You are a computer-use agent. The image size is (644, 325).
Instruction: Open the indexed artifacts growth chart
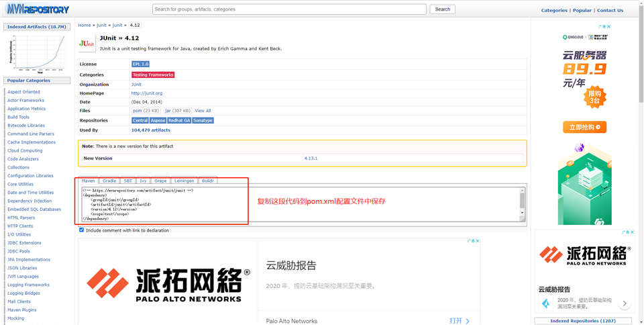click(37, 54)
